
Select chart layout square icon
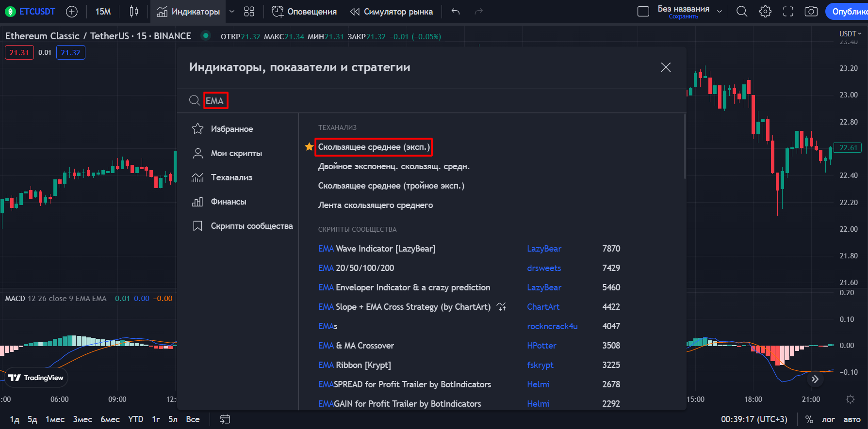coord(643,12)
